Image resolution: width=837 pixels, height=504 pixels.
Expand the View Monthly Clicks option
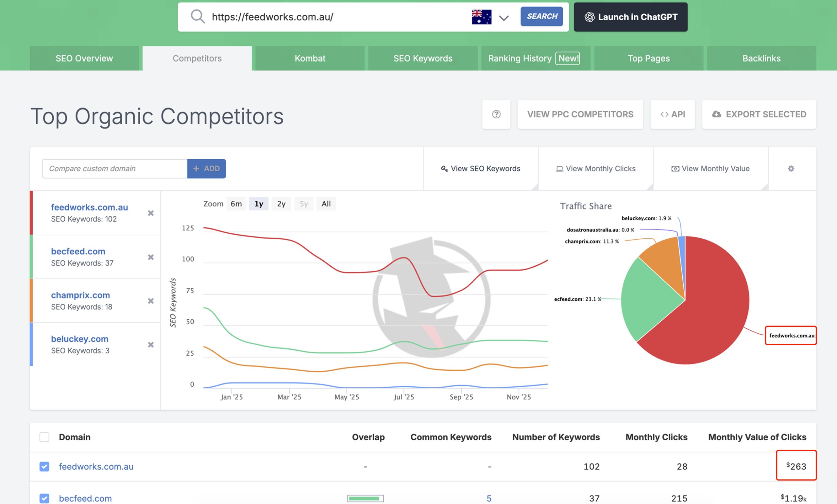(595, 168)
